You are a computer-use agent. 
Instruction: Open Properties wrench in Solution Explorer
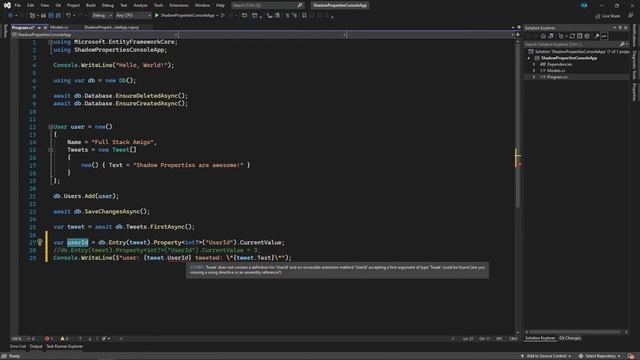[x=597, y=36]
